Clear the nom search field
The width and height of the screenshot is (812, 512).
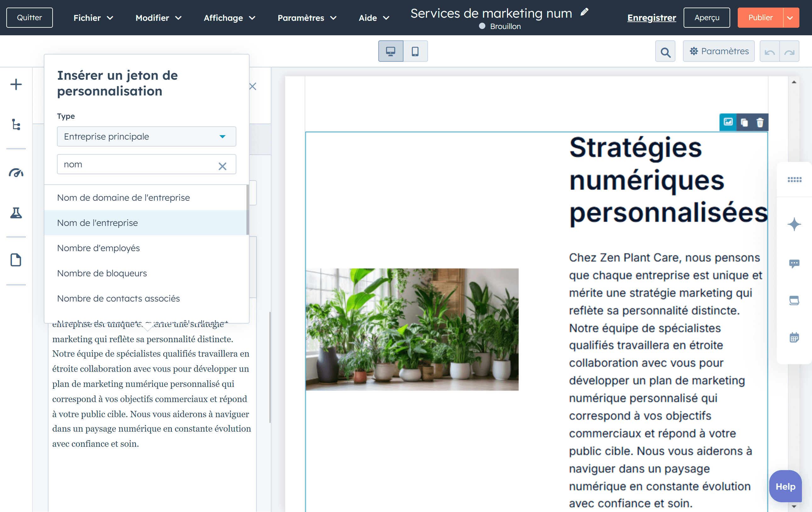[222, 166]
